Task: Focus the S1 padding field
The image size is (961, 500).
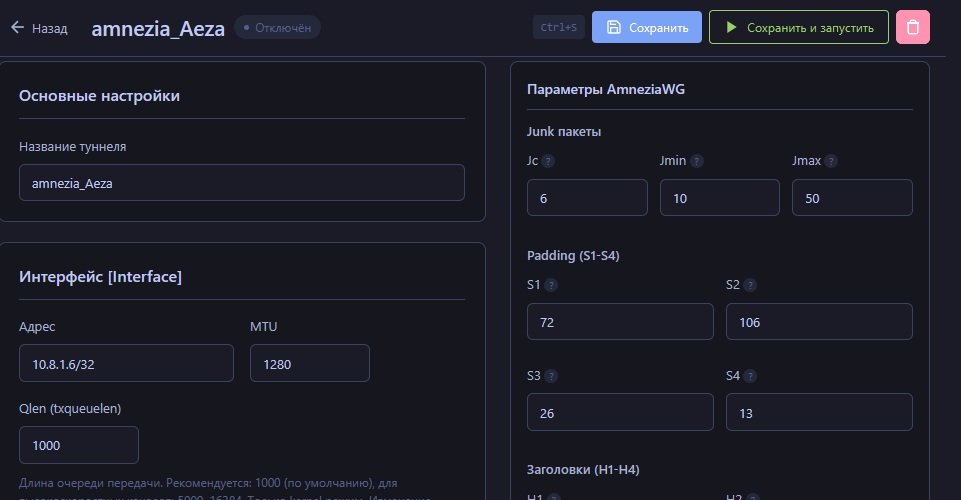Action: [620, 322]
